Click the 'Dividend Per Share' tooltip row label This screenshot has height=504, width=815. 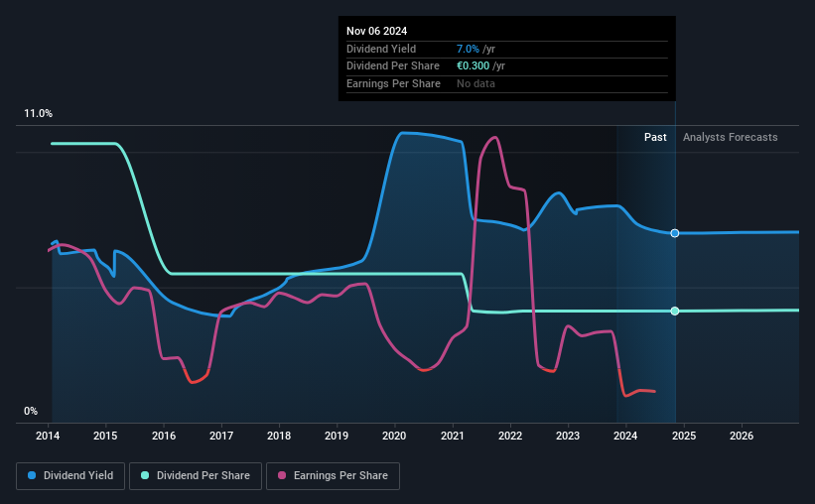[393, 66]
